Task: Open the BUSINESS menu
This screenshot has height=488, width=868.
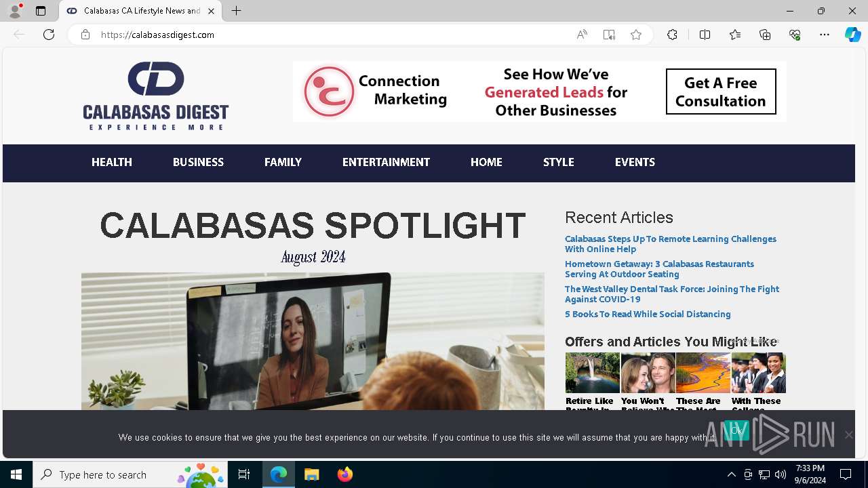Action: tap(198, 162)
